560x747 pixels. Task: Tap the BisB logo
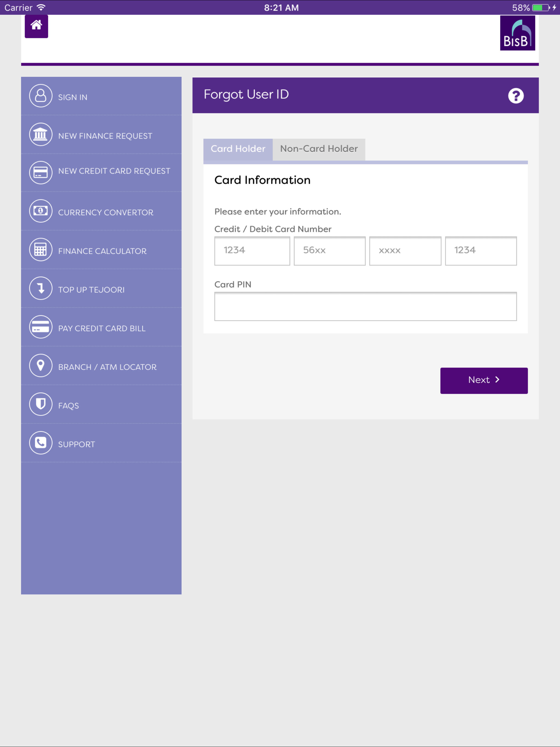[517, 33]
